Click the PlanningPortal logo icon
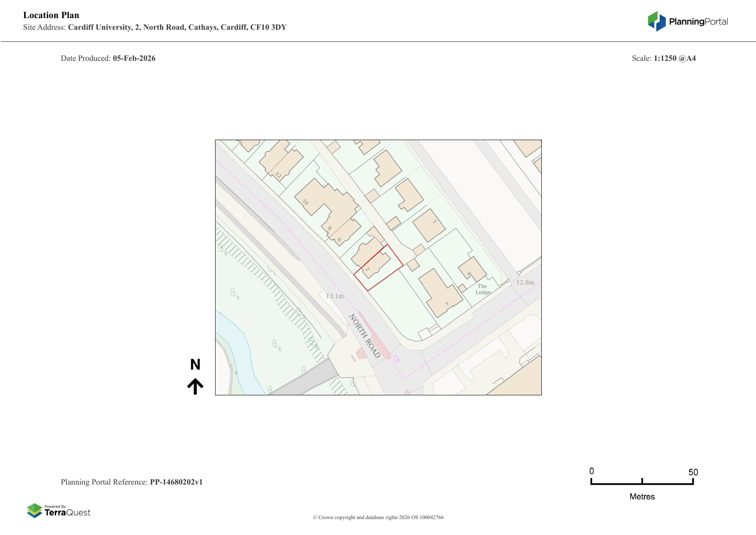The width and height of the screenshot is (756, 535). (656, 21)
